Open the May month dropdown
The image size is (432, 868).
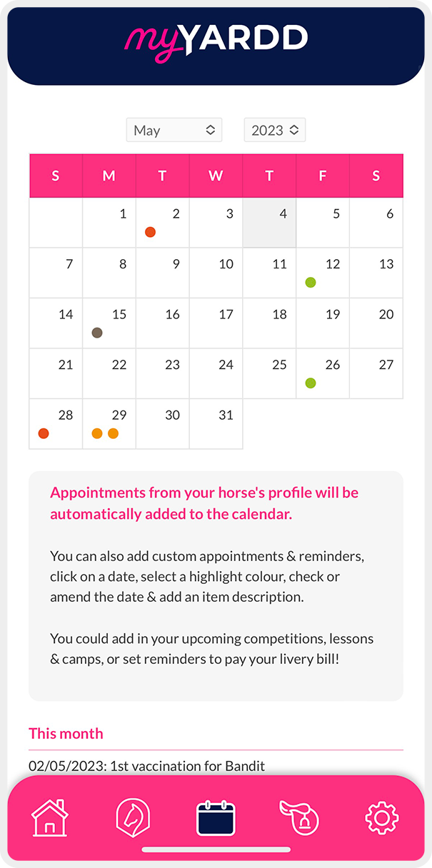coord(174,130)
